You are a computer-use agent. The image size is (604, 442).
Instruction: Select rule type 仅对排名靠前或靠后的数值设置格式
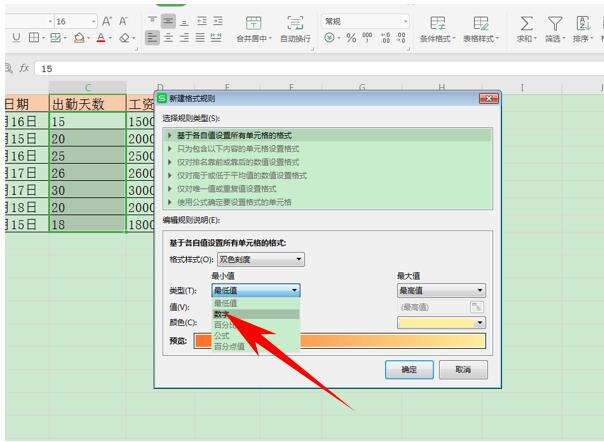point(327,162)
